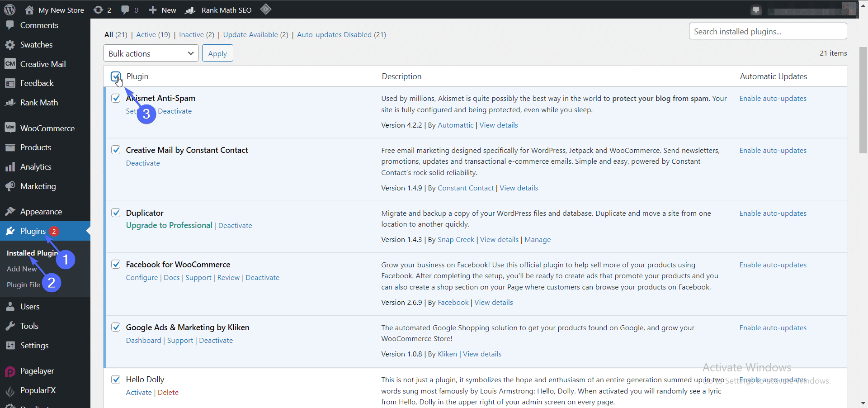The width and height of the screenshot is (868, 408).
Task: Toggle the select-all Plugin header checkbox
Action: pyautogui.click(x=116, y=76)
